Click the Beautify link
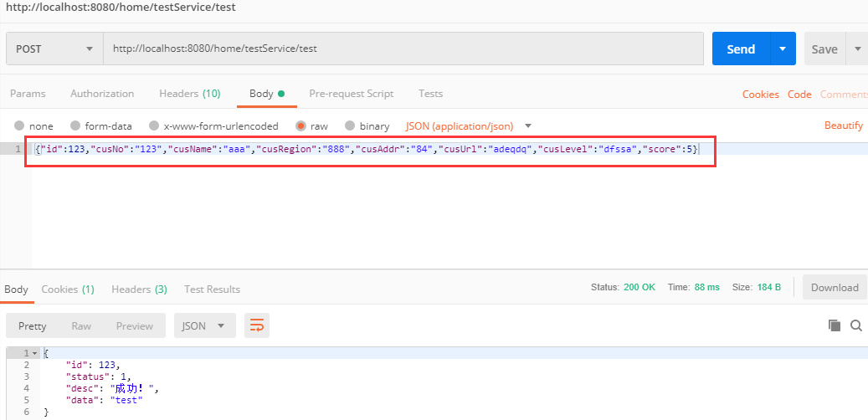 (843, 125)
